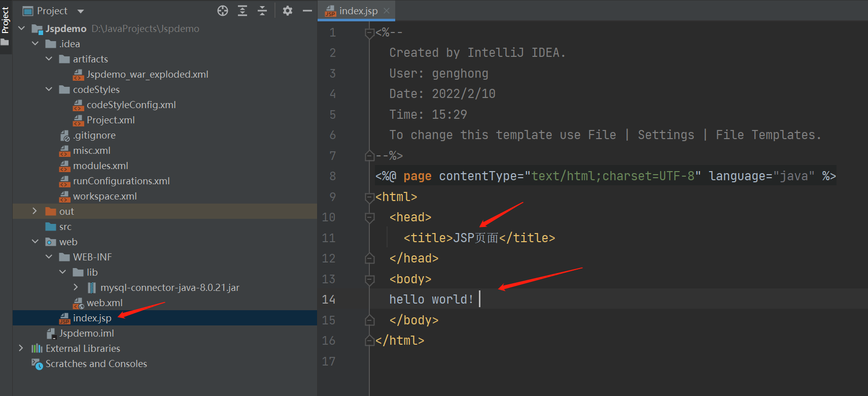The height and width of the screenshot is (396, 868).
Task: Click the web.xml file icon
Action: [78, 303]
